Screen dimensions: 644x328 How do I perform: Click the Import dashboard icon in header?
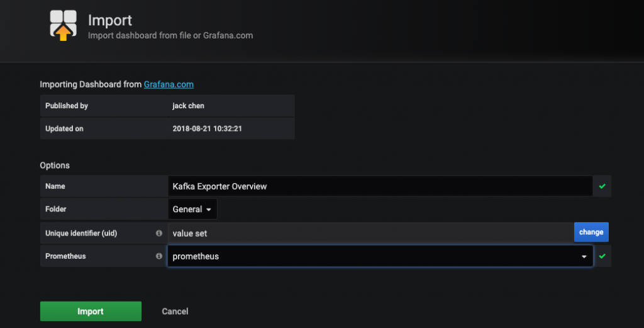[x=64, y=25]
